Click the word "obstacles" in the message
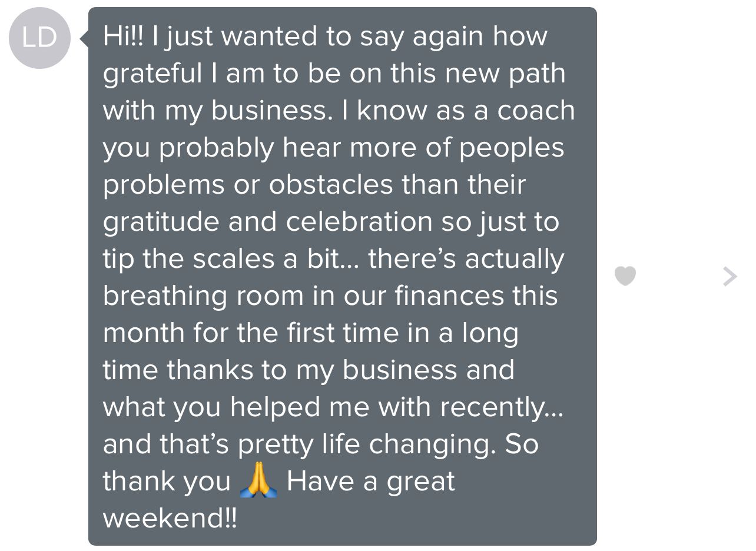Image resolution: width=756 pixels, height=551 pixels. click(331, 185)
